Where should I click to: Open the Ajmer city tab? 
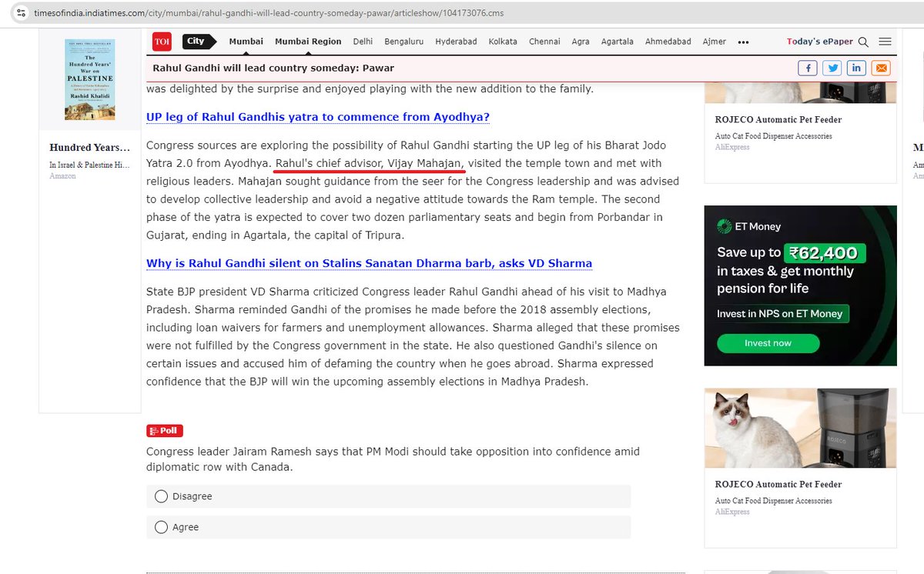pos(715,42)
